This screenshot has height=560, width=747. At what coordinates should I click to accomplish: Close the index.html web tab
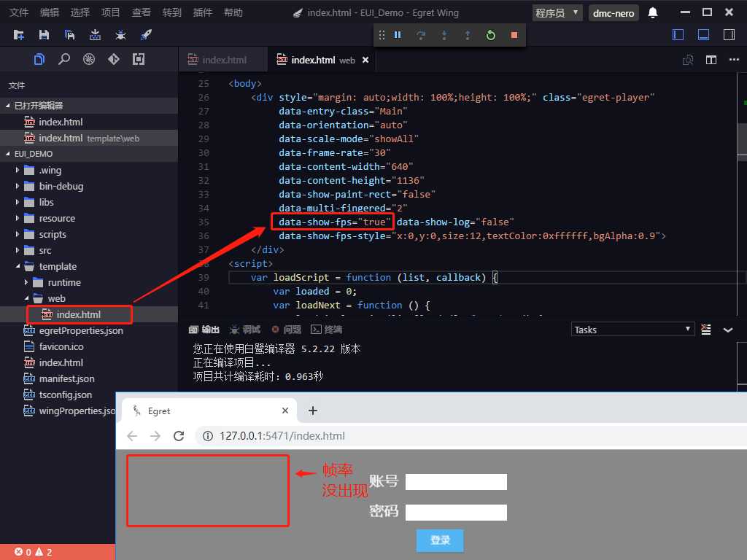tap(365, 60)
